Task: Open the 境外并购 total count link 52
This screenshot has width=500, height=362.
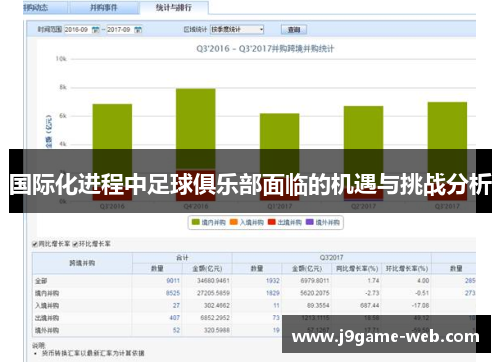Action: click(176, 330)
